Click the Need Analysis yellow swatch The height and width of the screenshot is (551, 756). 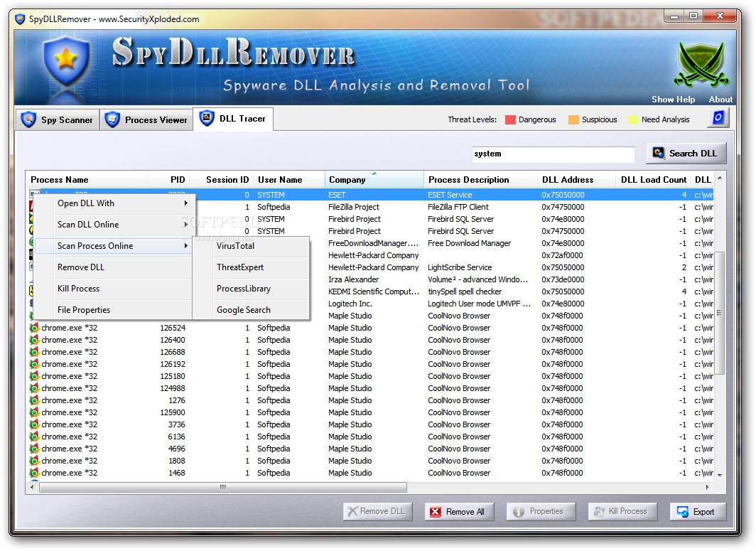[x=633, y=119]
